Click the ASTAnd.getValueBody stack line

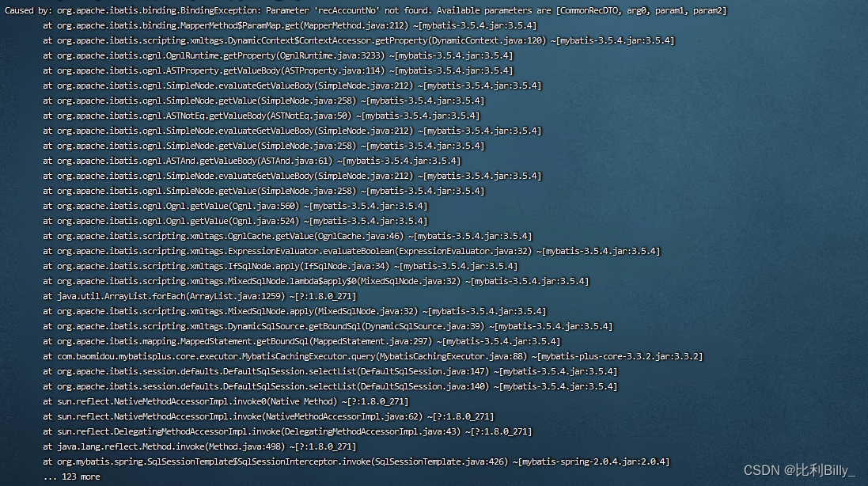[x=252, y=161]
